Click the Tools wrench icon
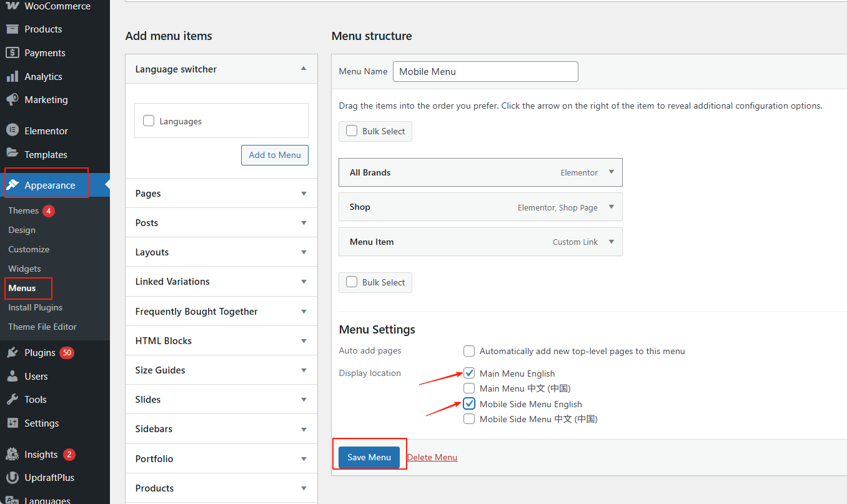847x504 pixels. coord(12,400)
